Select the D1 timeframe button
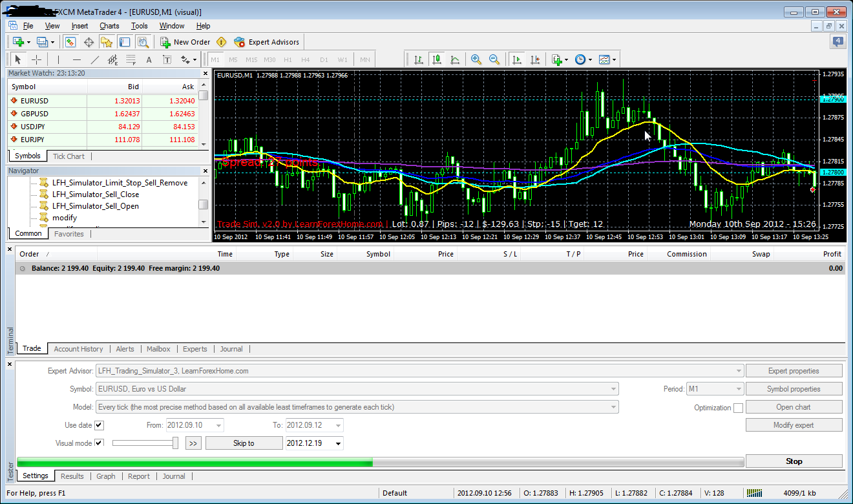This screenshot has height=504, width=853. tap(324, 59)
